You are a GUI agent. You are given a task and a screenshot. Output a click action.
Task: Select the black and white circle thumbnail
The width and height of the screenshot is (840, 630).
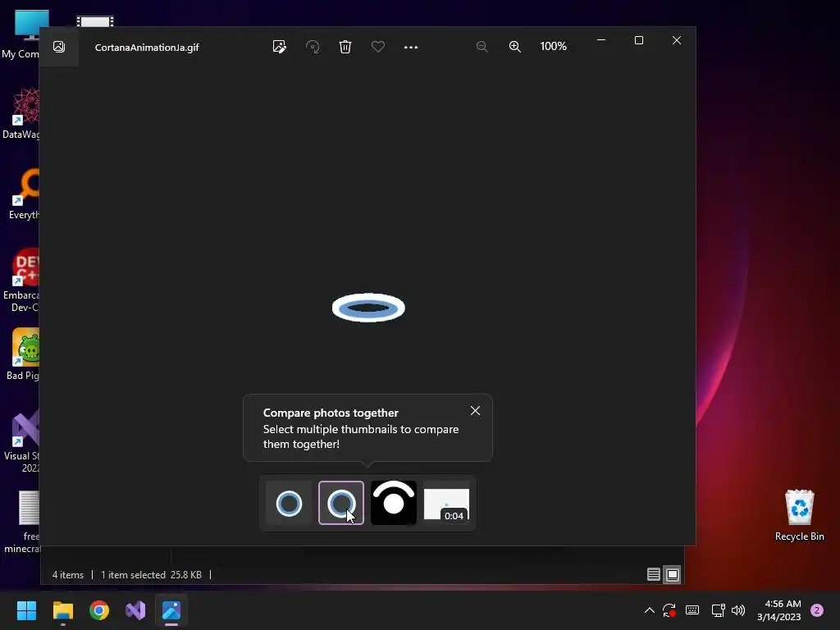click(394, 503)
